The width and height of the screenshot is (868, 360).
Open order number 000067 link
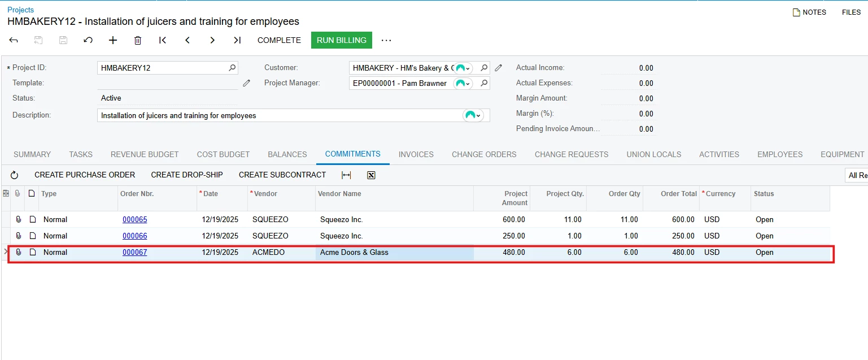pos(135,252)
